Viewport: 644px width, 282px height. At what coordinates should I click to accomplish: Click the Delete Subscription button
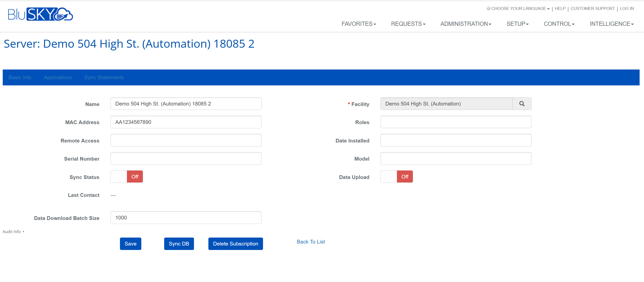coord(235,244)
